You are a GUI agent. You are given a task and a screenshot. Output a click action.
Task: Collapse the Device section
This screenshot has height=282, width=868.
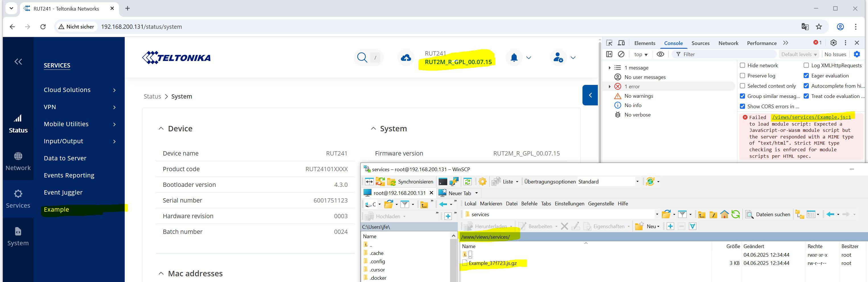pyautogui.click(x=161, y=128)
